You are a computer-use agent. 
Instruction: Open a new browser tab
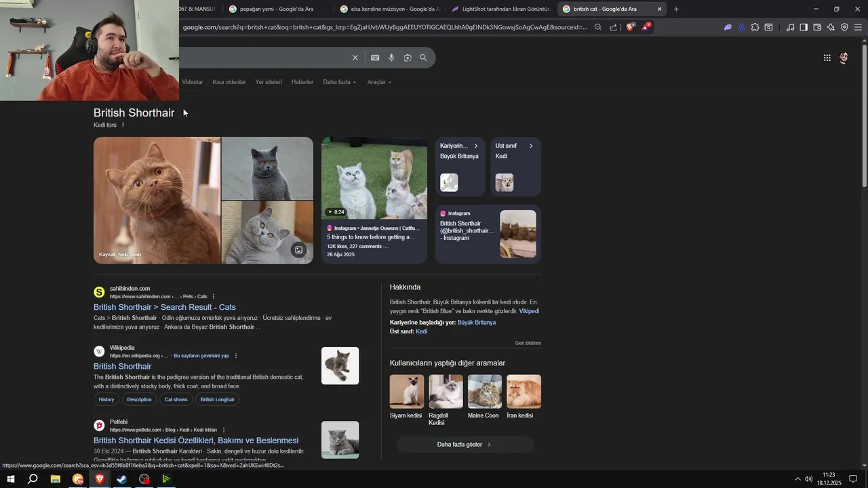point(676,9)
